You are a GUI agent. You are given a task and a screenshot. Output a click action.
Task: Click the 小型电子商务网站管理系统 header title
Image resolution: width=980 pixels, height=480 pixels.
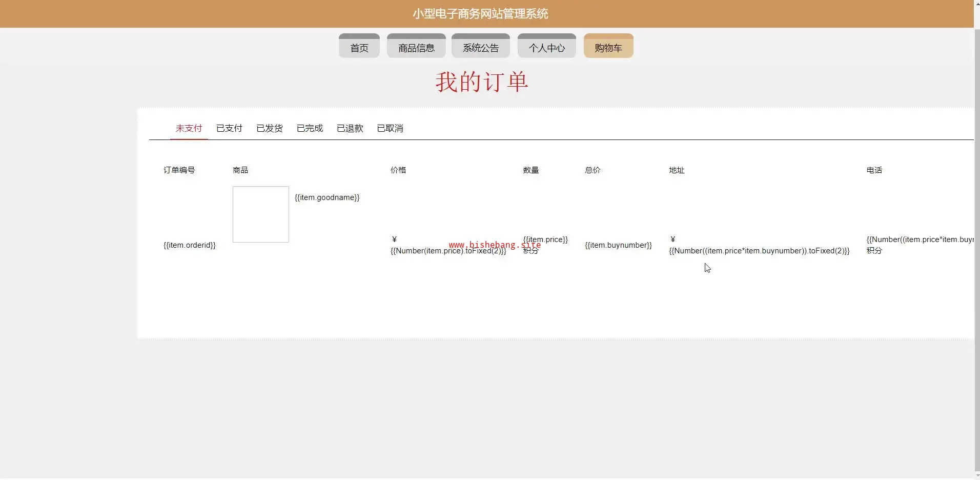tap(480, 14)
